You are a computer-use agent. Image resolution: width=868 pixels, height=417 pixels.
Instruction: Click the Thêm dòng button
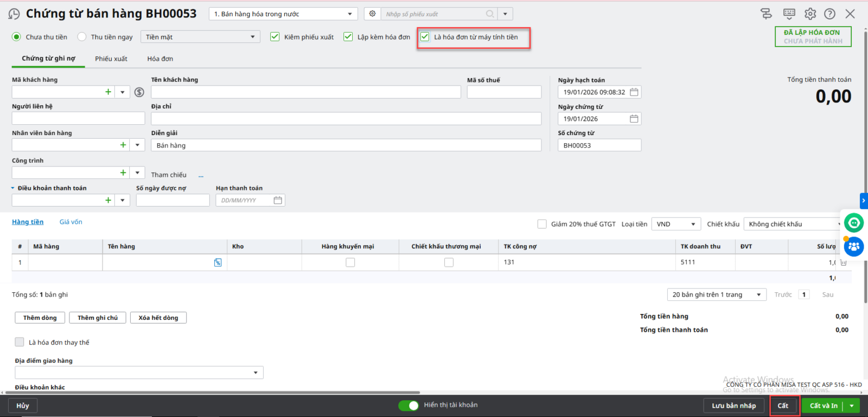(40, 318)
